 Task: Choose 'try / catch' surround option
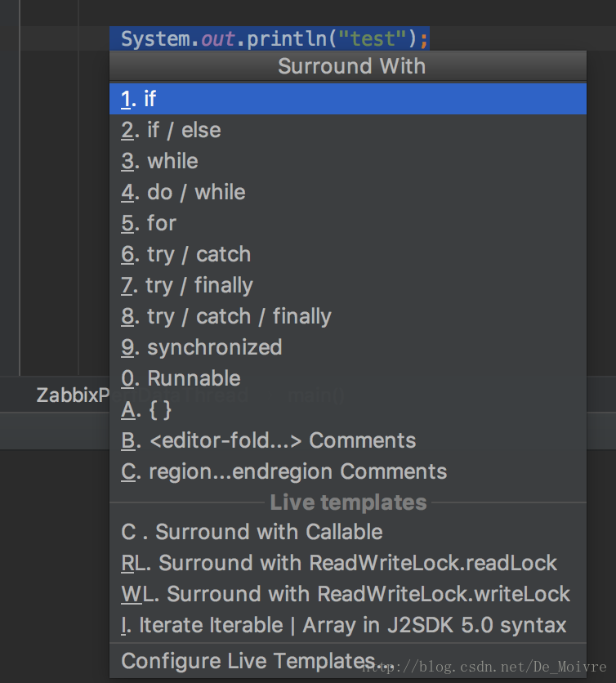(x=348, y=254)
